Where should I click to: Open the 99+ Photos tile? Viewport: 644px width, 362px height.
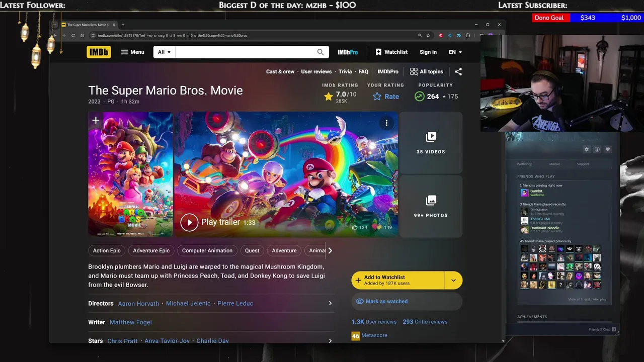point(431,206)
